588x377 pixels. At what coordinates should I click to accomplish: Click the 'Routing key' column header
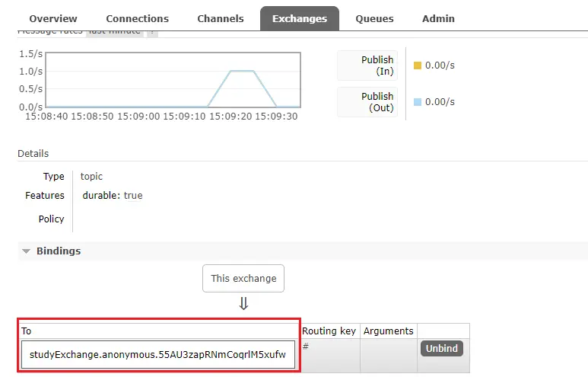click(x=329, y=331)
